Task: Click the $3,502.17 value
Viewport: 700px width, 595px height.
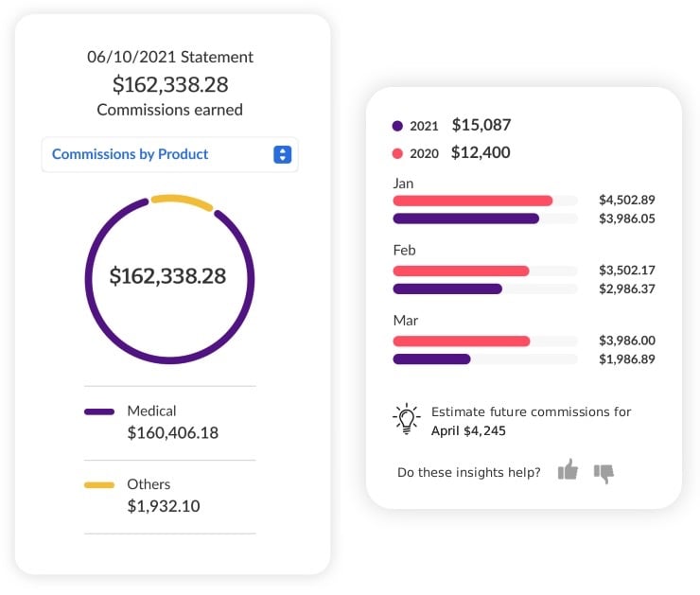Action: pyautogui.click(x=627, y=270)
